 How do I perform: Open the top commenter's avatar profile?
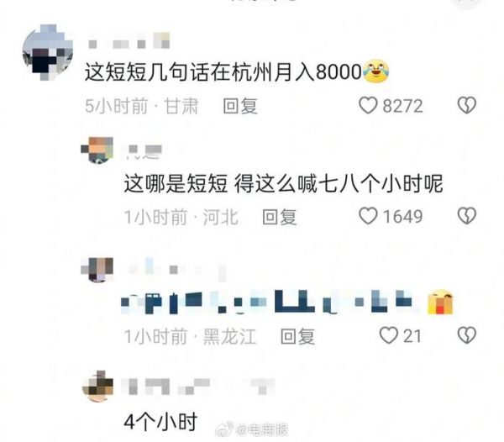[x=48, y=52]
